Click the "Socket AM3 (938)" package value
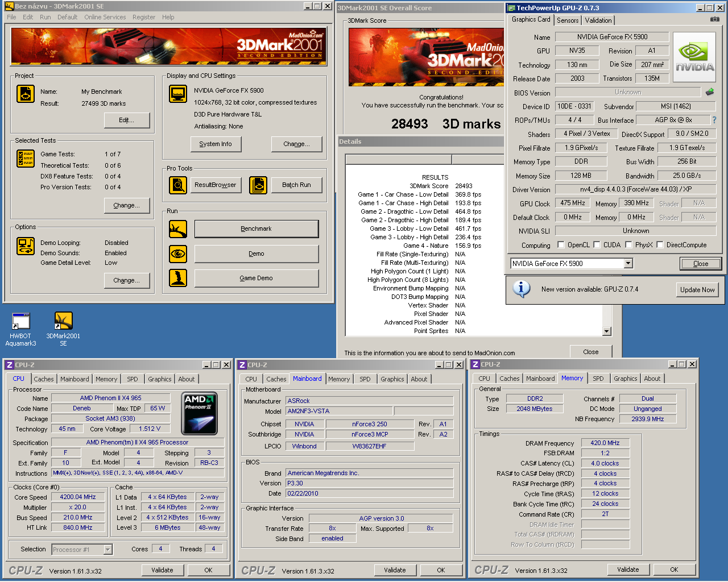 pyautogui.click(x=110, y=418)
